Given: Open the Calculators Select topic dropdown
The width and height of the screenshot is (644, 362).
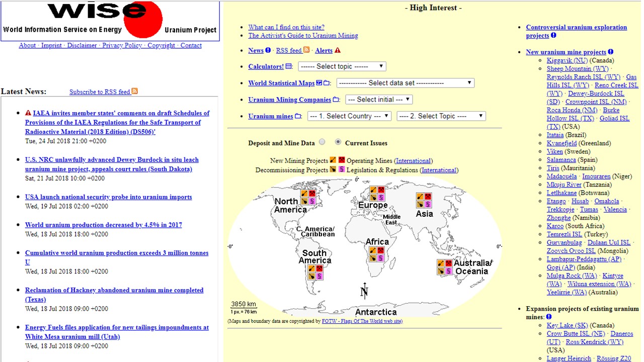Looking at the screenshot, I should (342, 66).
